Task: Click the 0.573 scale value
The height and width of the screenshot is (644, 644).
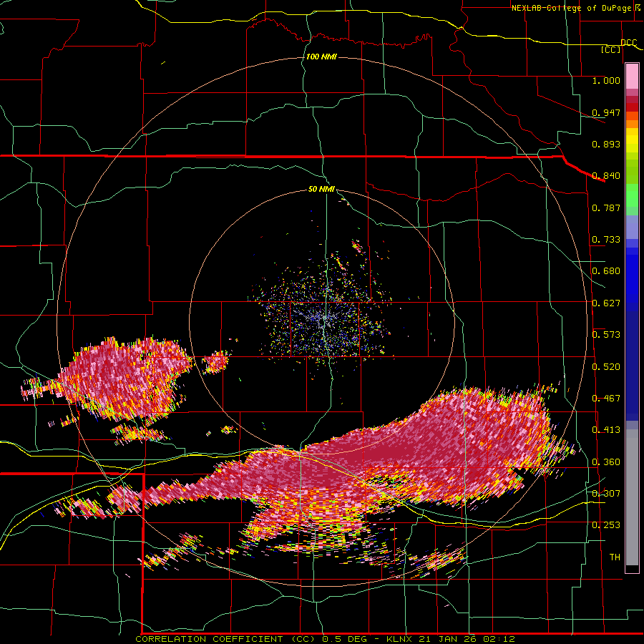Action: (606, 335)
